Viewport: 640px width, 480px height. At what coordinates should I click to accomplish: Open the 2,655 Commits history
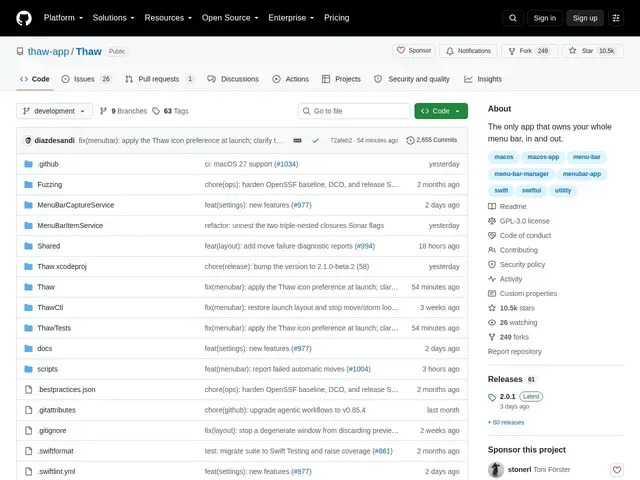[432, 140]
